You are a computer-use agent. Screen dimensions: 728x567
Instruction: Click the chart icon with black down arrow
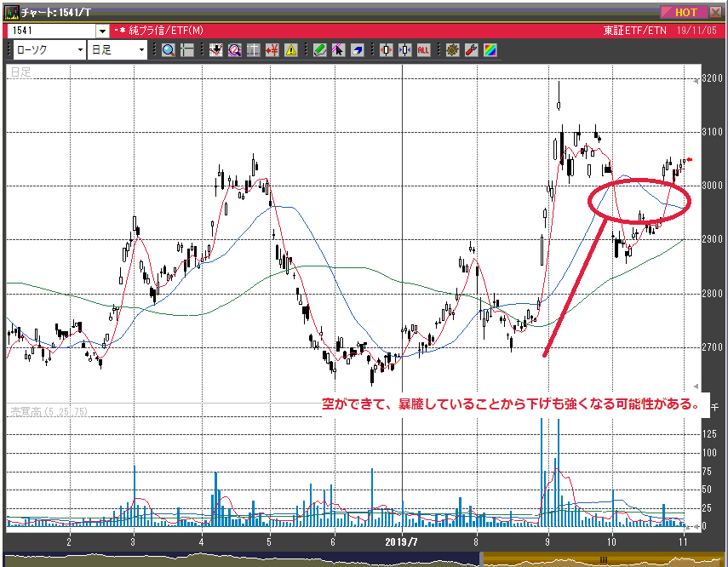coord(215,49)
